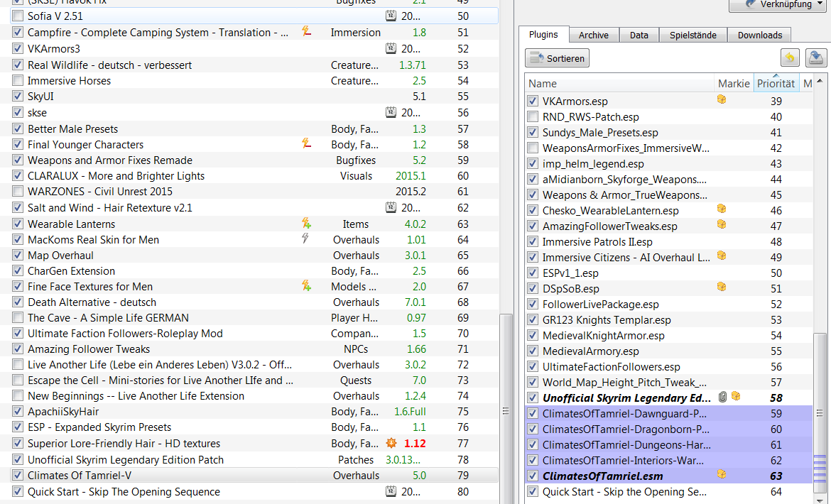This screenshot has width=831, height=504.
Task: Click package icon next to VKArmors.esp
Action: [722, 101]
